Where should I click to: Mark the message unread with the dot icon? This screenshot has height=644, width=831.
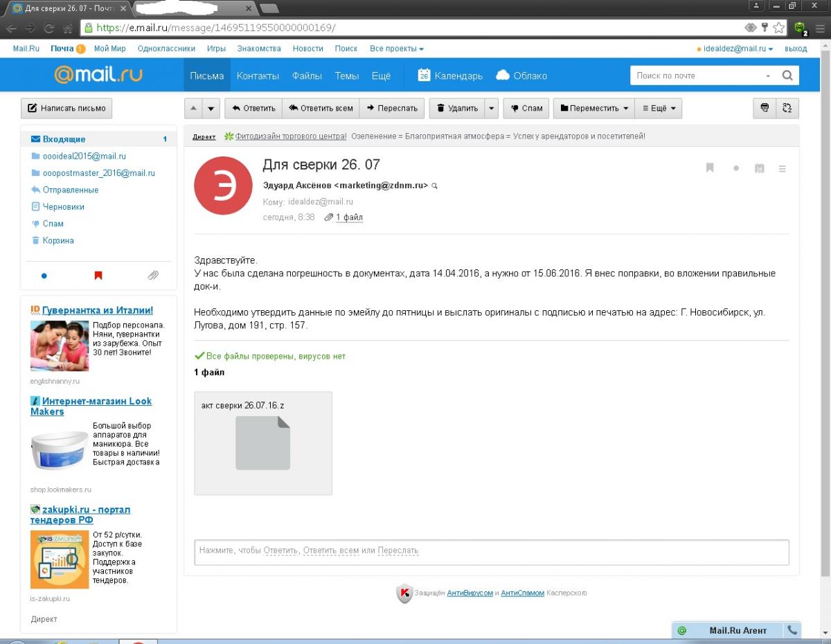736,168
